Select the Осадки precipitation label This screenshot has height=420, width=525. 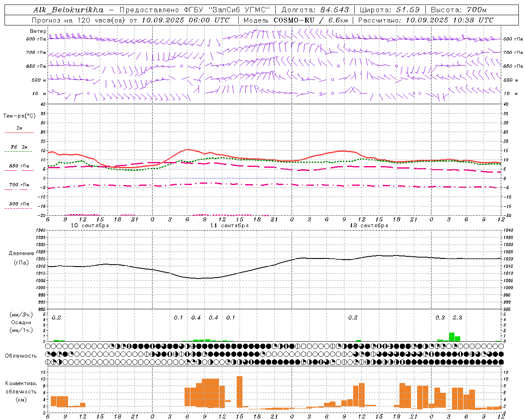coord(21,322)
